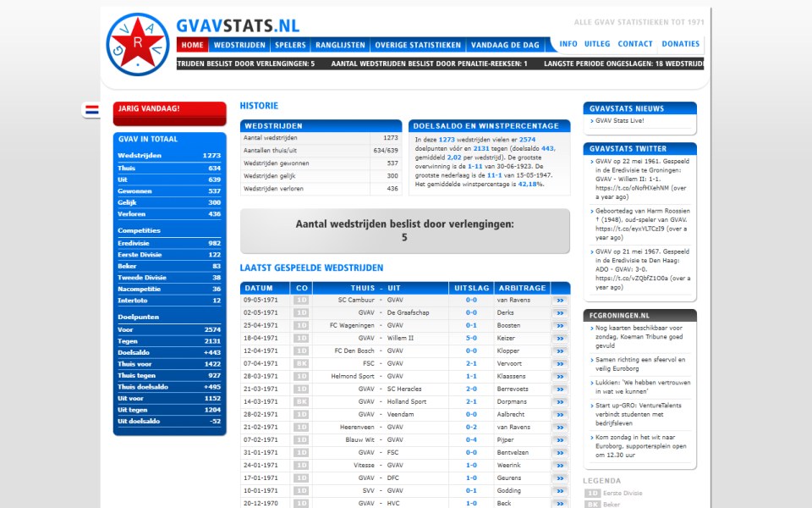Click the 'Aantal wedstrijden beslist door verlengingen' banner
Screen dimensions: 812x508
coord(405,231)
